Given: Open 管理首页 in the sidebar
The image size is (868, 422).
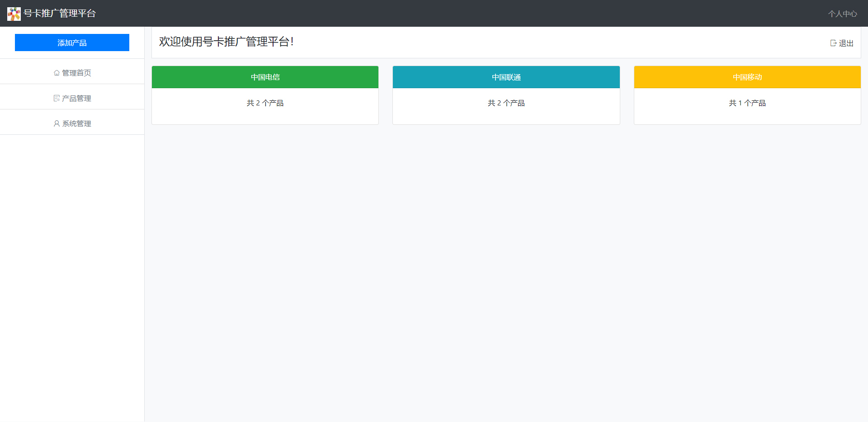Looking at the screenshot, I should (72, 73).
